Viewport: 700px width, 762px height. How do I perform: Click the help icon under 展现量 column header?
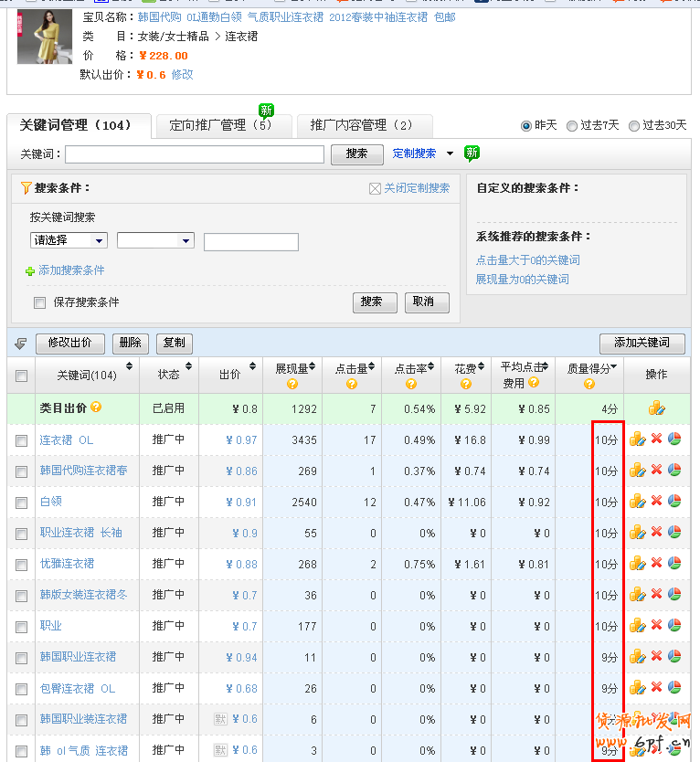(x=292, y=384)
